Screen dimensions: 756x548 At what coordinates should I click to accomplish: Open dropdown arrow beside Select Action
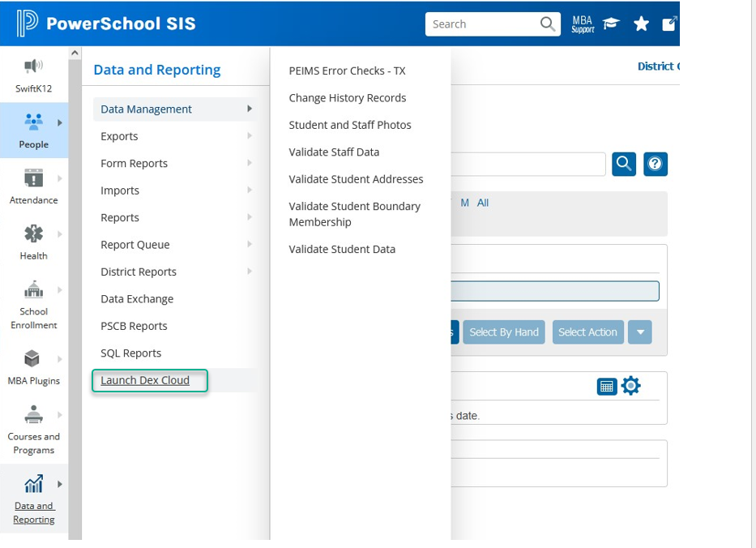(x=640, y=332)
